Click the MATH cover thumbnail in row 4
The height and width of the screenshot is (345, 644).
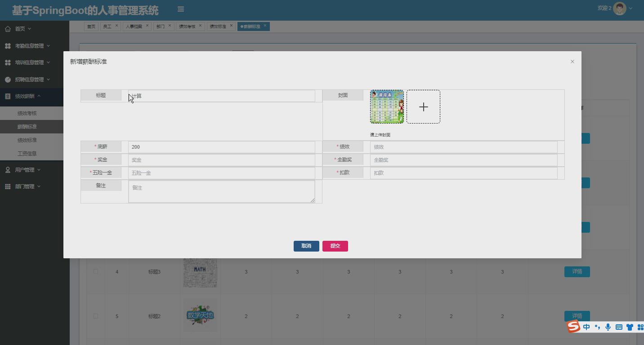tap(200, 272)
